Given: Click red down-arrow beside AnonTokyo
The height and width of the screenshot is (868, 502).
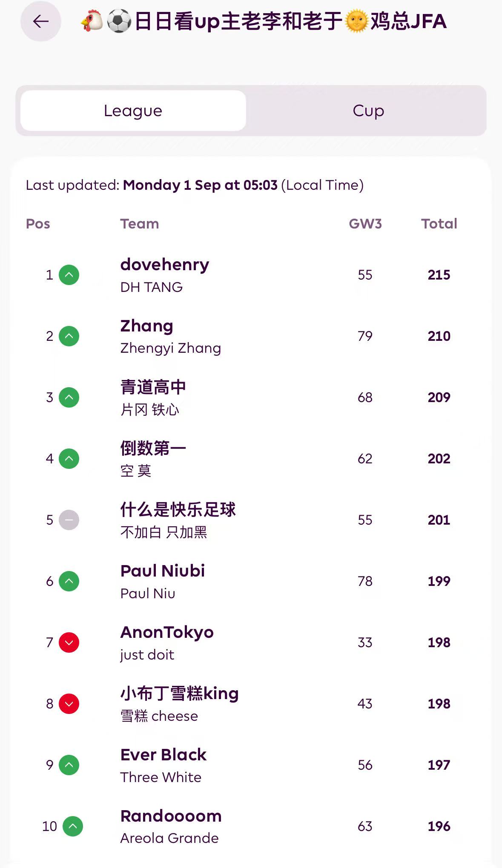Looking at the screenshot, I should point(69,642).
